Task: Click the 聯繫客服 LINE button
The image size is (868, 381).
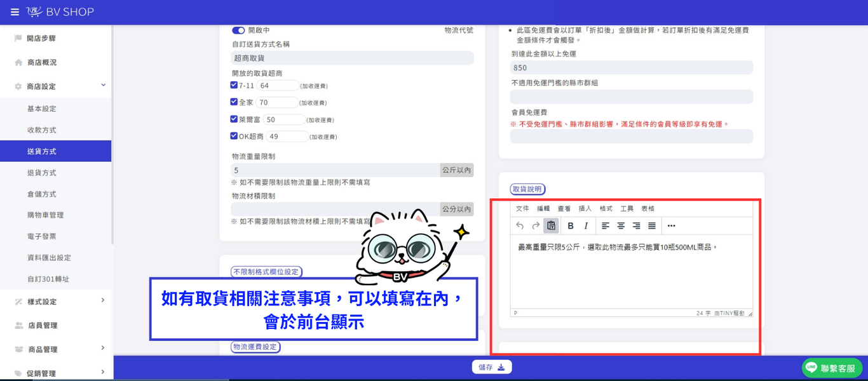Action: point(832,368)
